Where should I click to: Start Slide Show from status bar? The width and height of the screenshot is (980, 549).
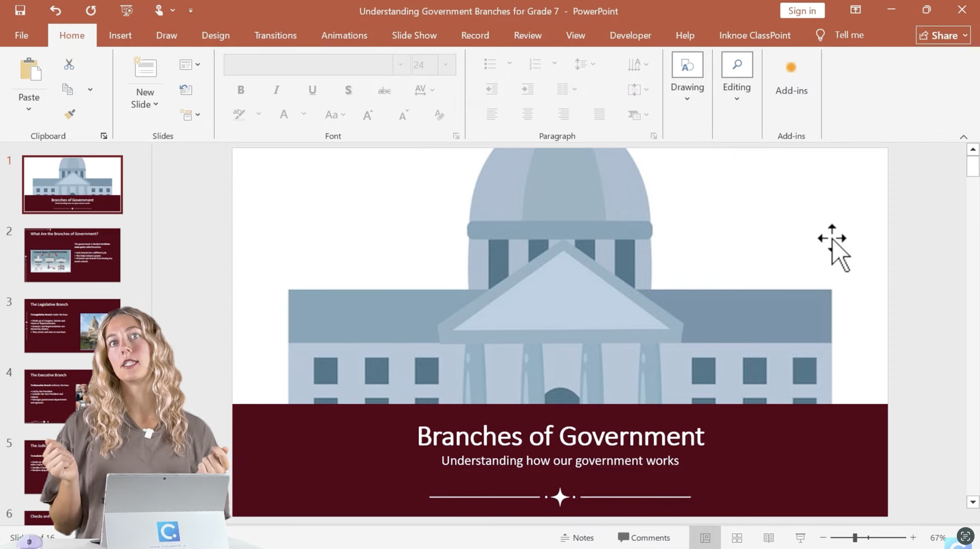coord(800,537)
